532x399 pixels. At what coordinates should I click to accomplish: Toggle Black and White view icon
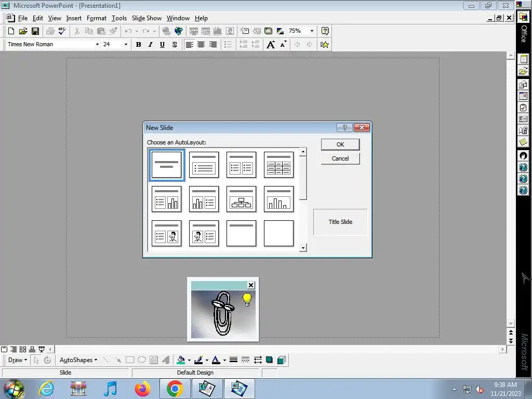pyautogui.click(x=280, y=31)
